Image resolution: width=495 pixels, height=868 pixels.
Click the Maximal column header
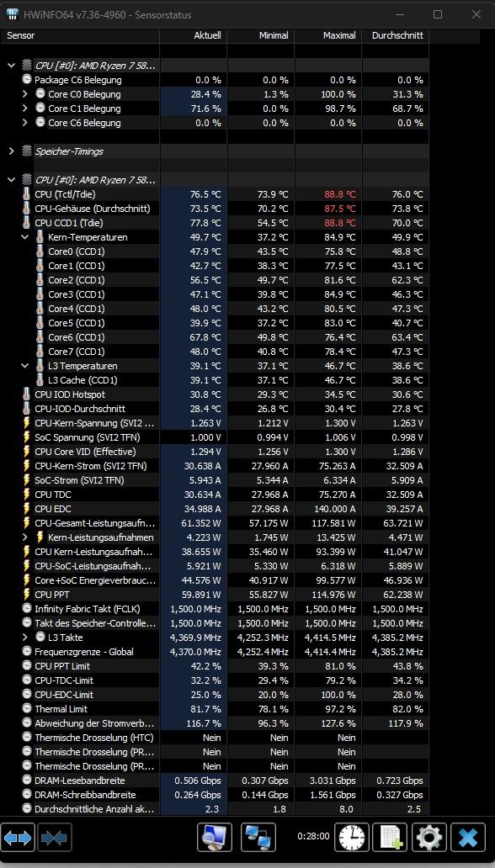328,35
